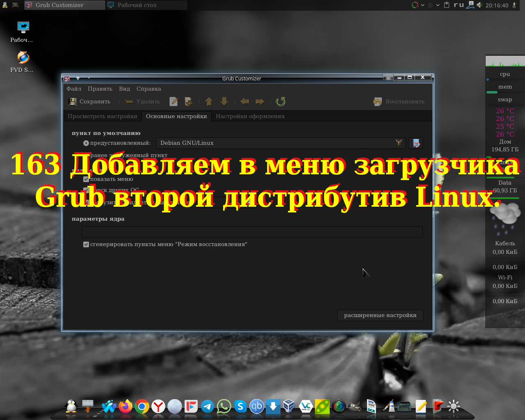Switch to Просмотреть настройки tab

click(103, 116)
